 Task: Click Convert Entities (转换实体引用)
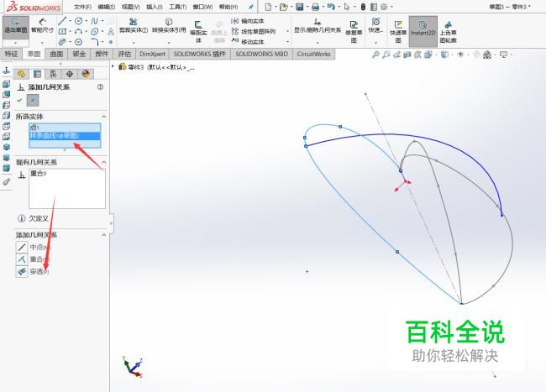click(x=169, y=26)
